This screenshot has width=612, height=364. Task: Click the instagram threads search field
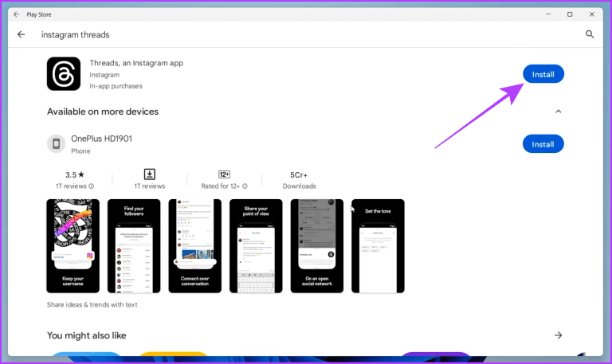[x=76, y=35]
